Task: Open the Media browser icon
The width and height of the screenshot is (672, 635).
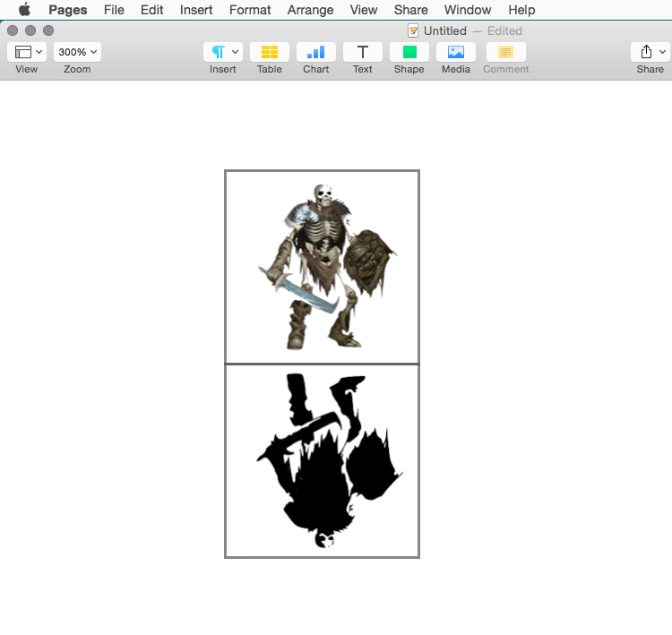Action: click(x=455, y=52)
